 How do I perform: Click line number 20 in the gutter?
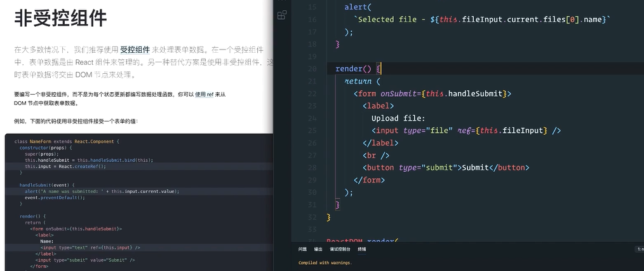coord(312,69)
